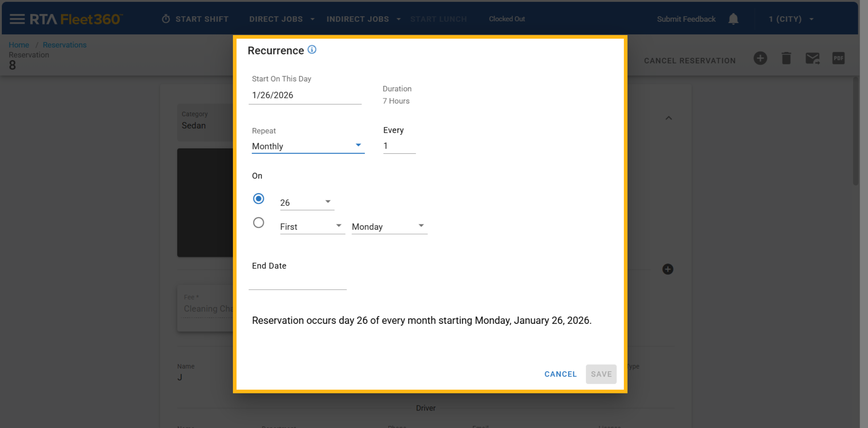The height and width of the screenshot is (428, 868).
Task: Open the Direct Jobs menu
Action: (x=281, y=19)
